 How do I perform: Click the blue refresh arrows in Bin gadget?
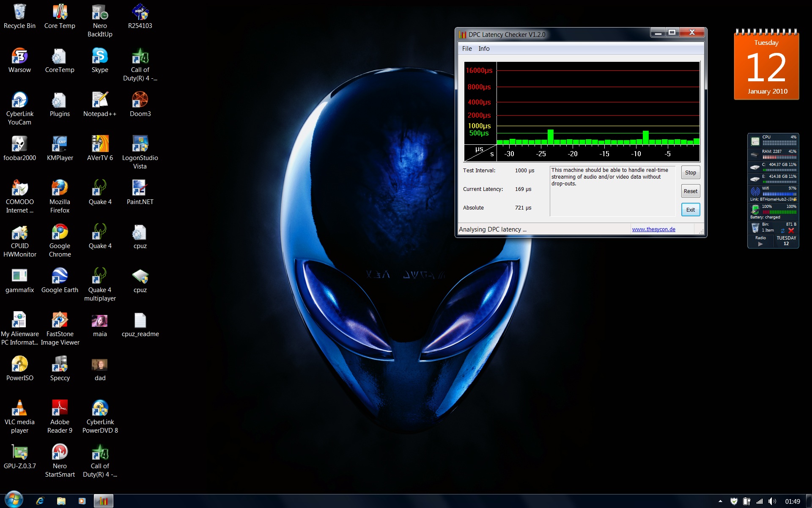click(783, 231)
